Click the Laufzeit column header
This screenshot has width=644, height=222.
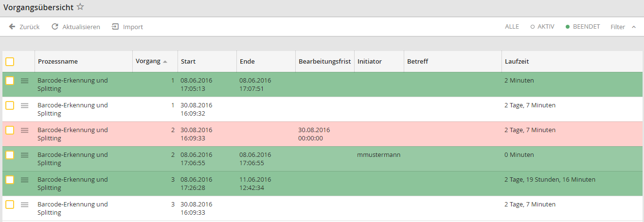pos(517,62)
